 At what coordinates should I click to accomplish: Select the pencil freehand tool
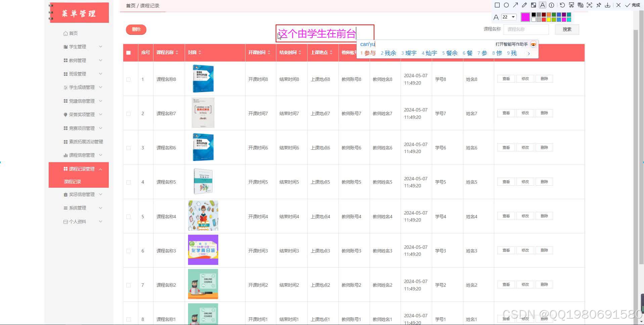524,5
